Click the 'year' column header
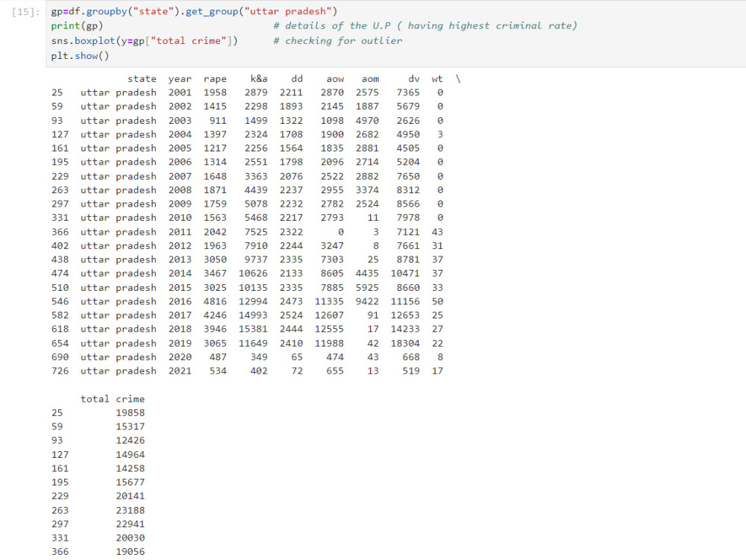The height and width of the screenshot is (560, 746). coord(180,79)
